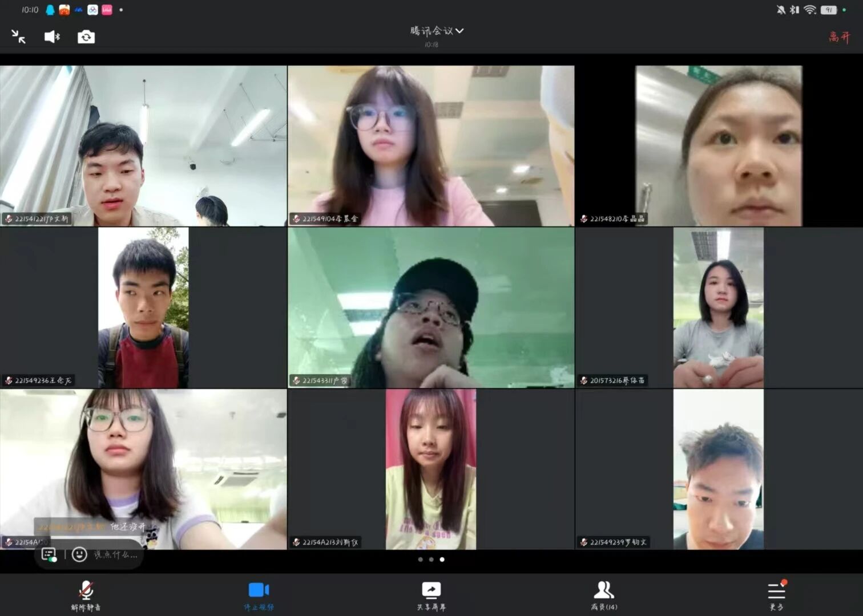Viewport: 863px width, 616px height.
Task: Go to the first page dot indicator
Action: 421,560
